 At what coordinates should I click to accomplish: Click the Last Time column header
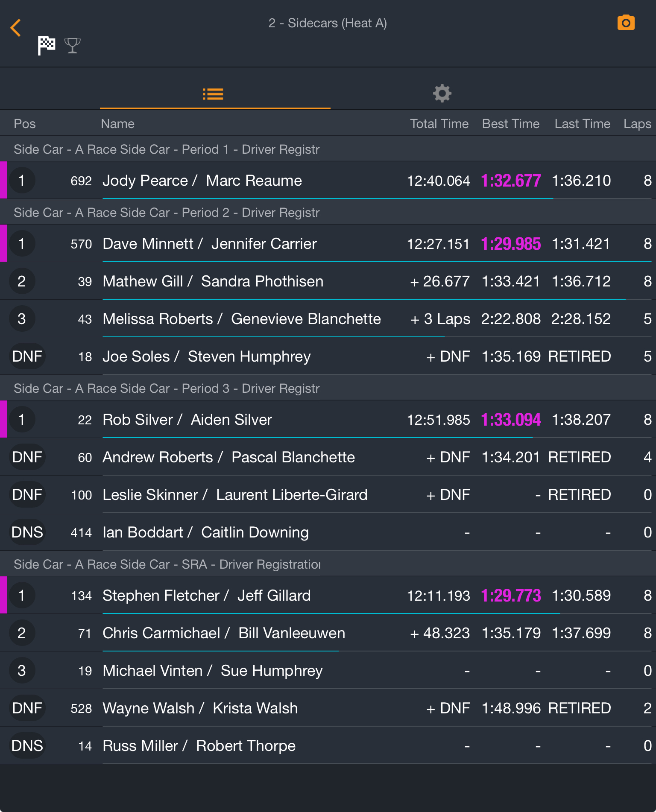[x=582, y=124]
